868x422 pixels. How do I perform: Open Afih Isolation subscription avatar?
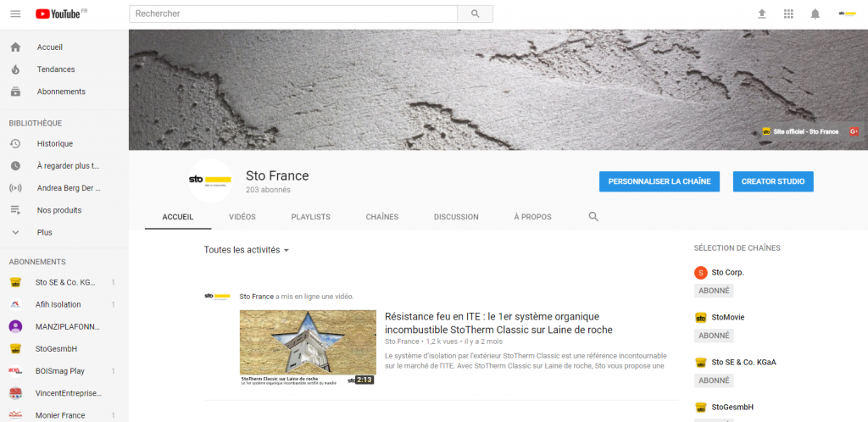pos(15,305)
